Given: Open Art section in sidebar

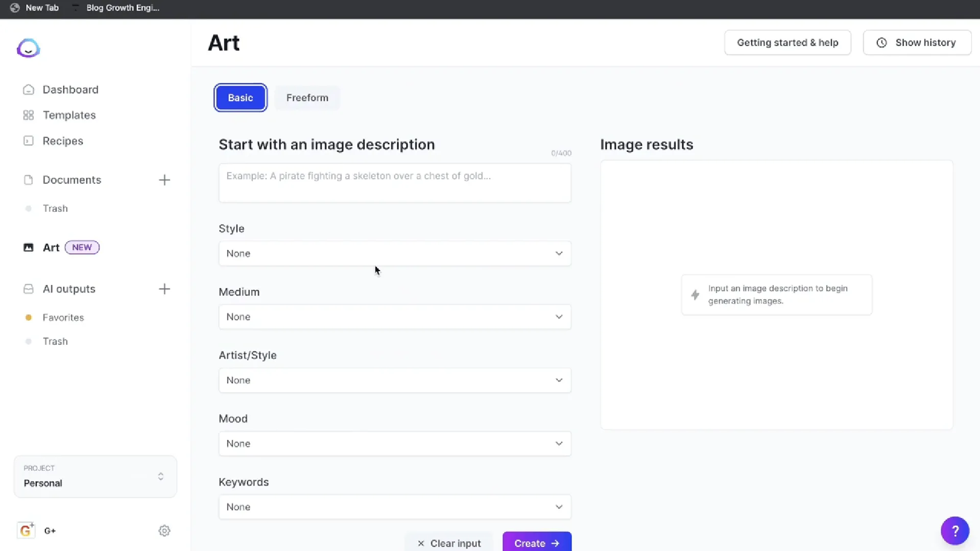Looking at the screenshot, I should pos(51,247).
